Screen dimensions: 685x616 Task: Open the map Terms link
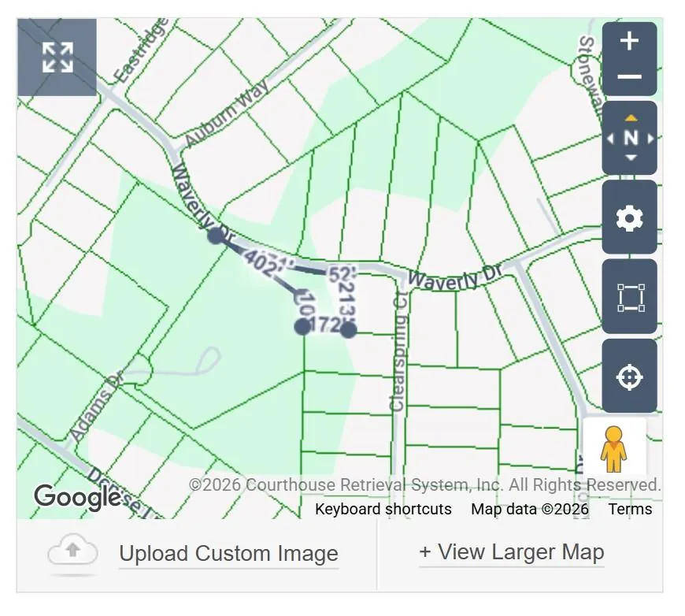coord(630,509)
